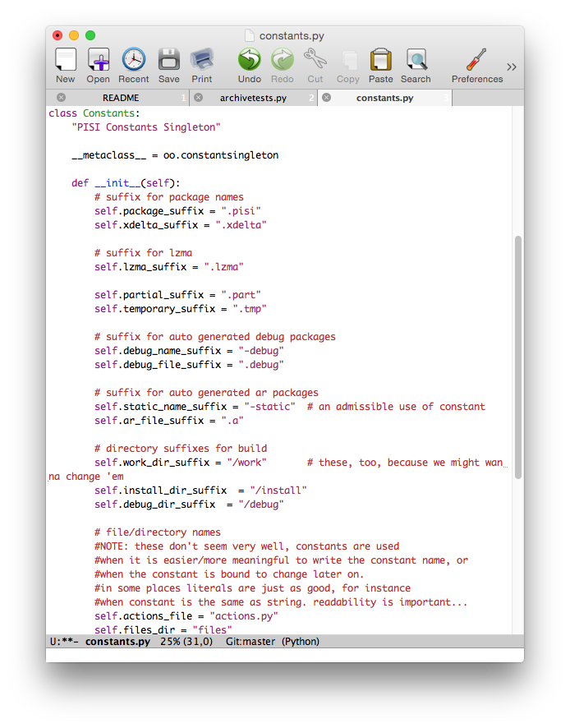This screenshot has height=728, width=570.
Task: Click the '# suffix for lzma' comment
Action: click(x=144, y=252)
